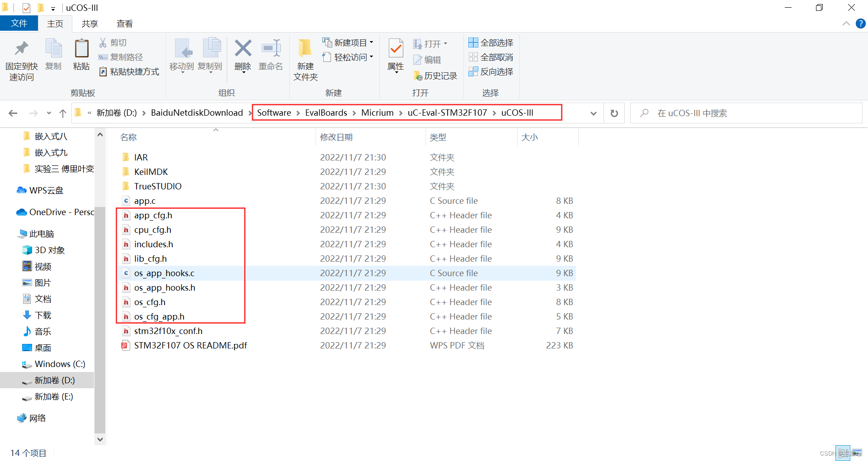Viewport: 868px width, 461px height.
Task: Select Windows (C:) drive
Action: pos(53,364)
